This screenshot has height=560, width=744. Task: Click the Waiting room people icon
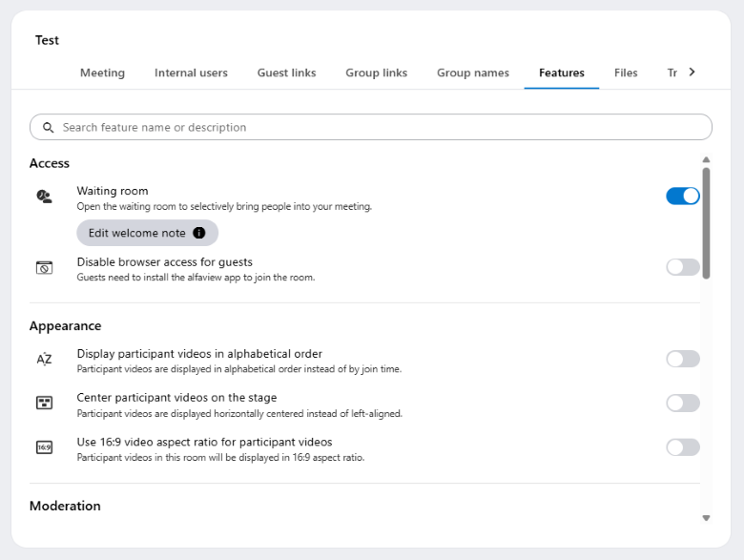click(44, 196)
